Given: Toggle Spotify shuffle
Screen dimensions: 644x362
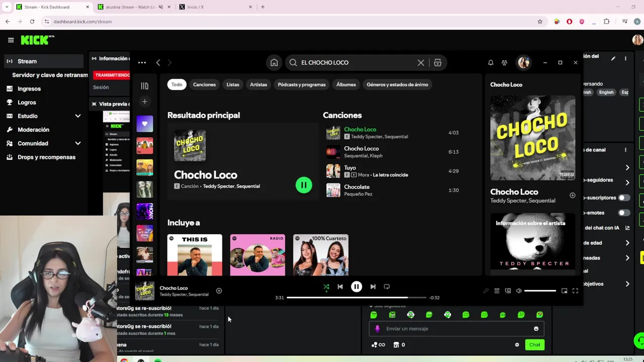Looking at the screenshot, I should click(326, 287).
